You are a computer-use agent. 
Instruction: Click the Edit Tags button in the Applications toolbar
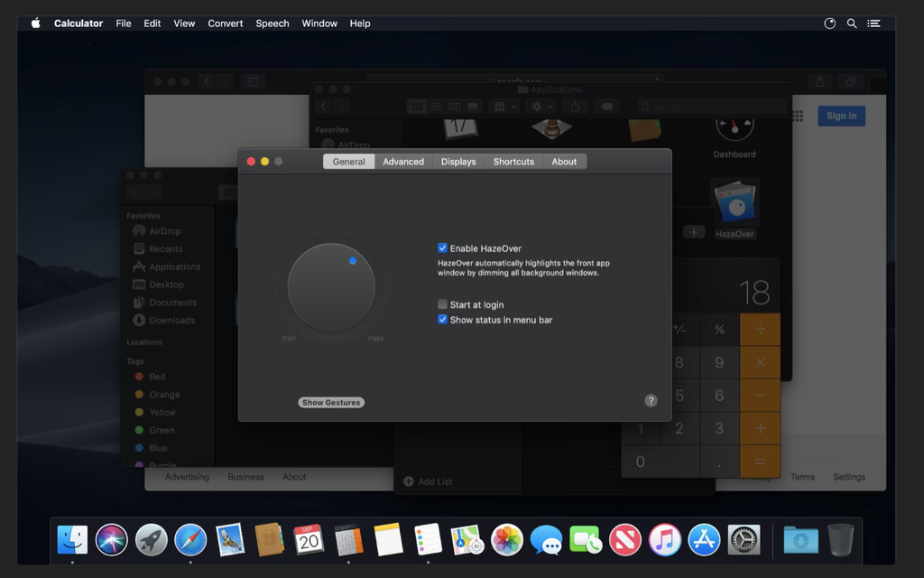pos(606,107)
